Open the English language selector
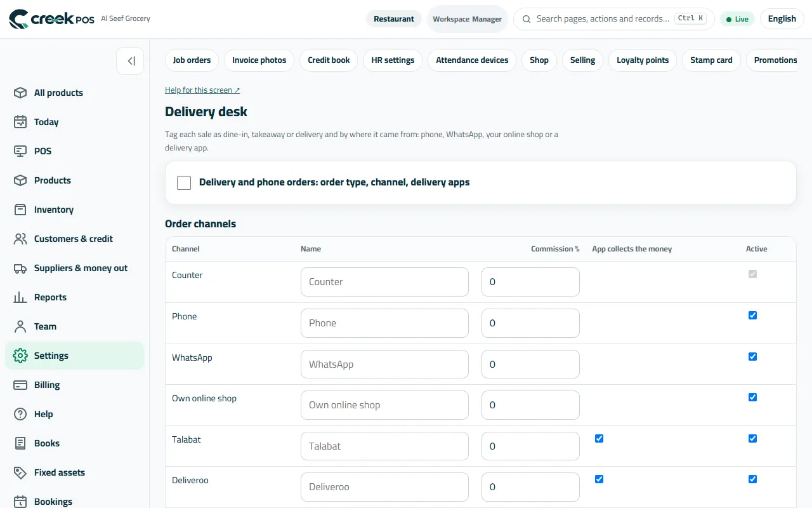 [x=782, y=19]
